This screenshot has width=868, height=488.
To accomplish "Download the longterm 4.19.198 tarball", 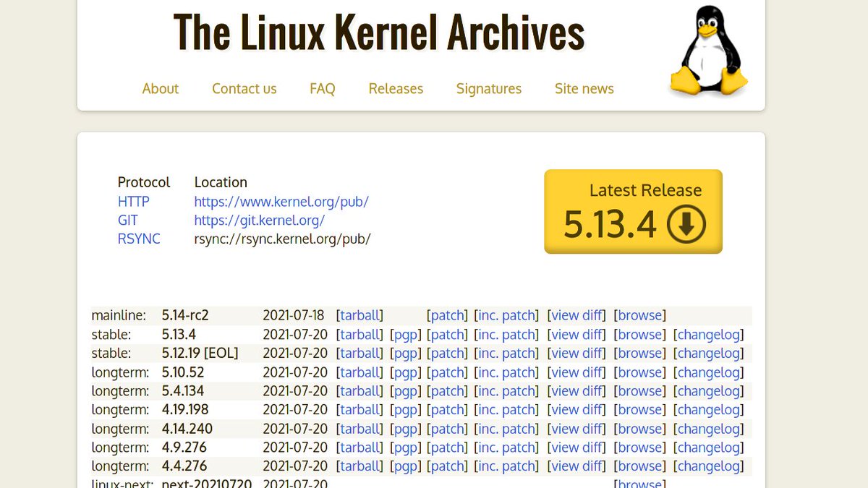I will pyautogui.click(x=360, y=410).
